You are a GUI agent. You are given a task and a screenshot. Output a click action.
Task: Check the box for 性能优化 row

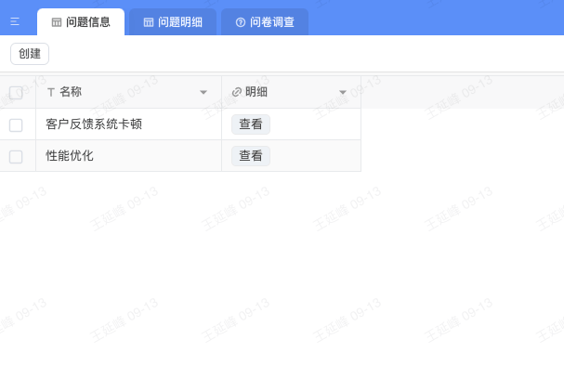(x=16, y=156)
